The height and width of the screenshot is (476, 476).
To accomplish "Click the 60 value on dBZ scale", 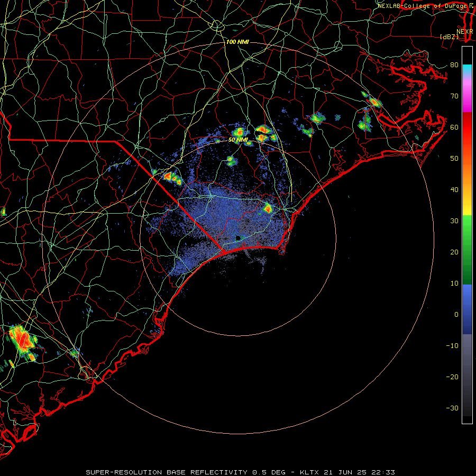I will click(454, 127).
